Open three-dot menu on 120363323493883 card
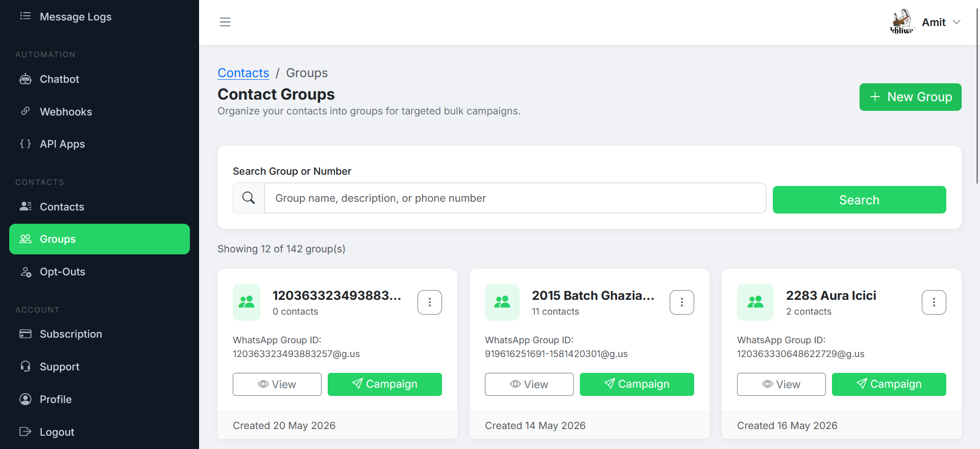Screen dimensions: 980x449 tap(430, 302)
